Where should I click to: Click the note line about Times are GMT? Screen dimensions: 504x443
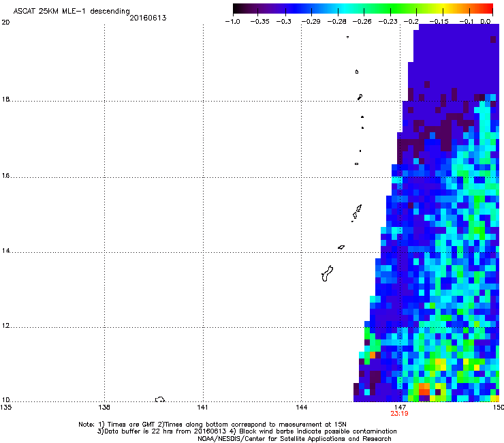(212, 425)
